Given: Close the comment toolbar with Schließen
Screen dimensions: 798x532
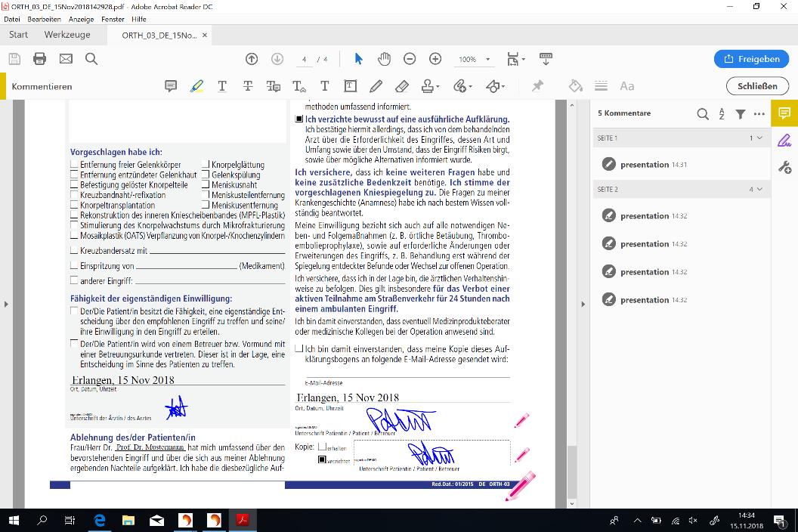Looking at the screenshot, I should point(757,86).
